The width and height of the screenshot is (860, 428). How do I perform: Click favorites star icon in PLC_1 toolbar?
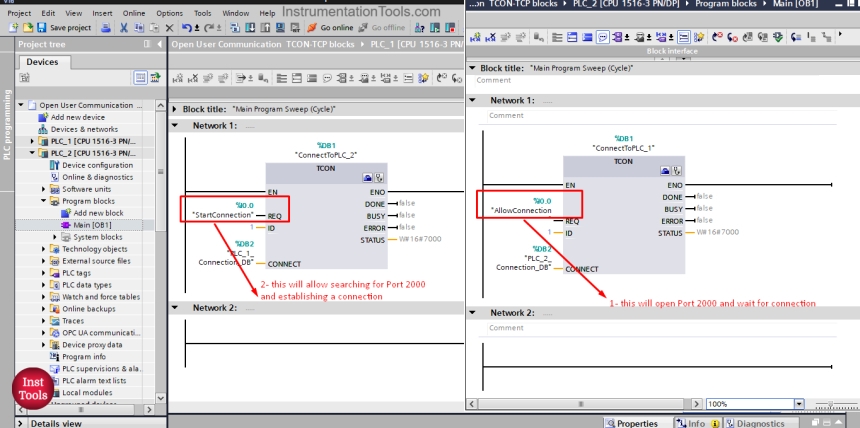click(x=423, y=78)
